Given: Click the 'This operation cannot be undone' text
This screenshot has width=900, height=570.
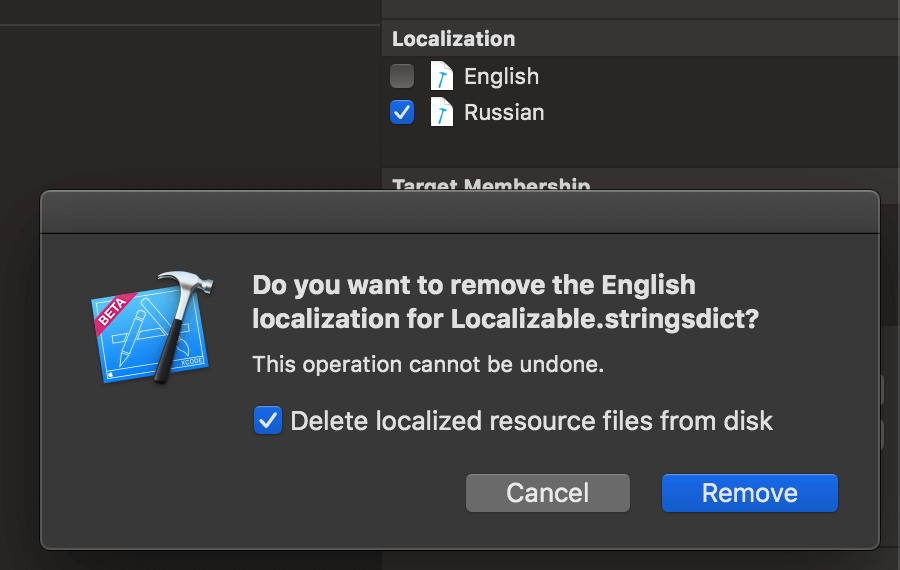Looking at the screenshot, I should click(x=428, y=364).
